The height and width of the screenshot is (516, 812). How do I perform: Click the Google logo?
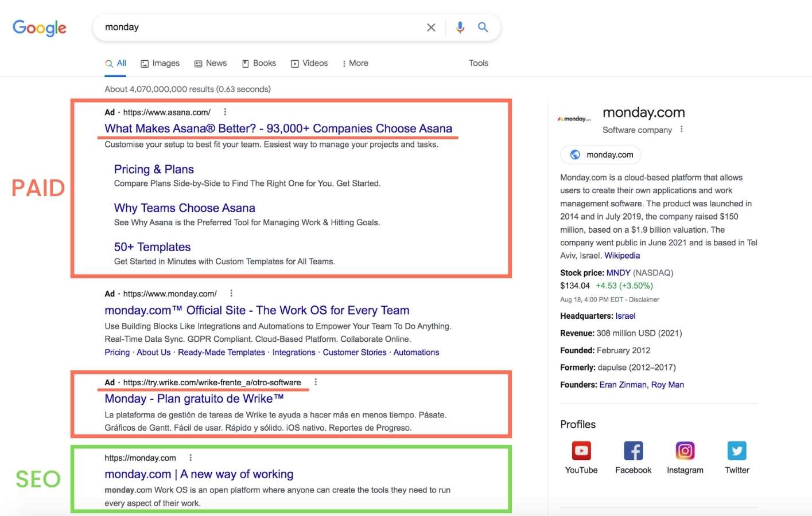(x=40, y=28)
